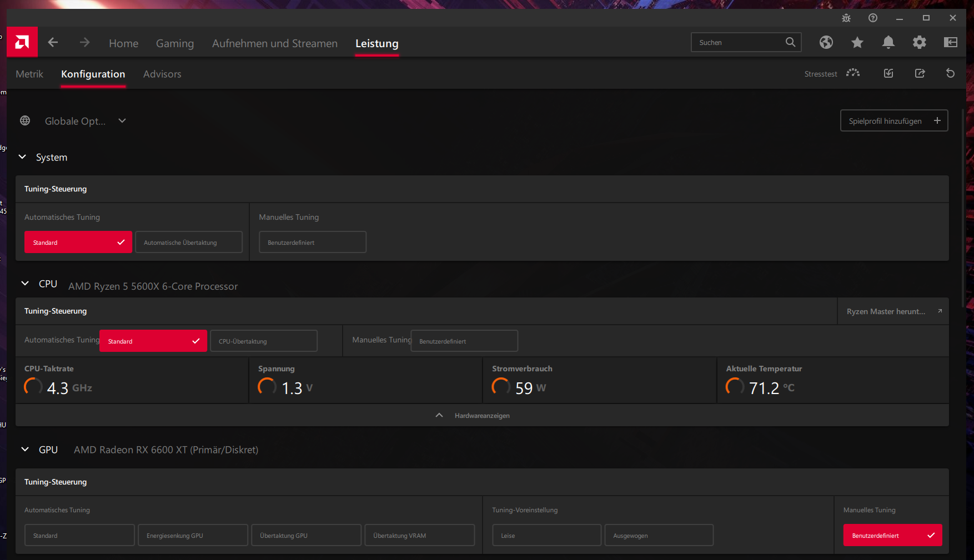
Task: Toggle the sidebar panel icon
Action: [951, 42]
